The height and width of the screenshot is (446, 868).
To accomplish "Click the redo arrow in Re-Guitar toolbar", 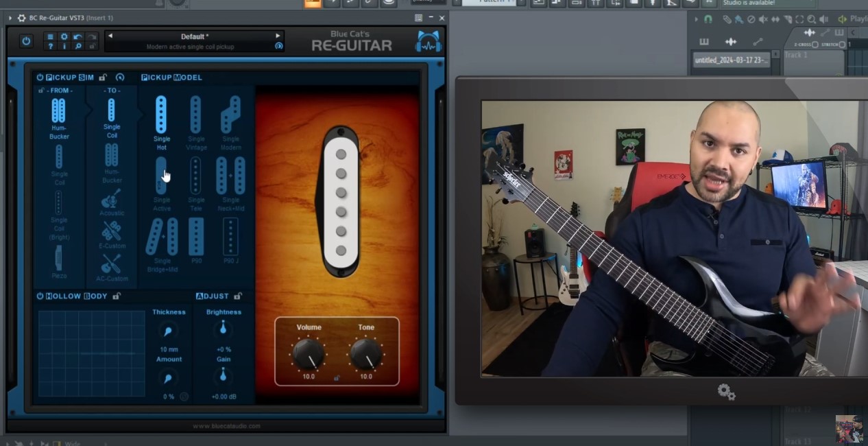I will point(91,36).
